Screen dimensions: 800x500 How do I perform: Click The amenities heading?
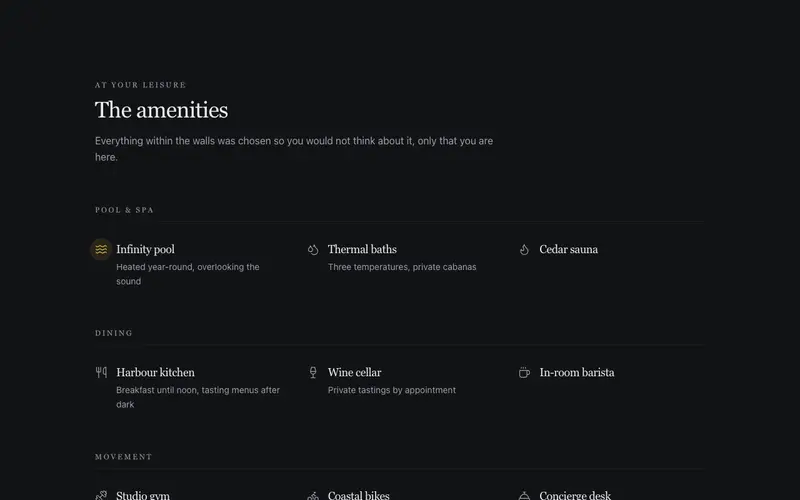(161, 110)
